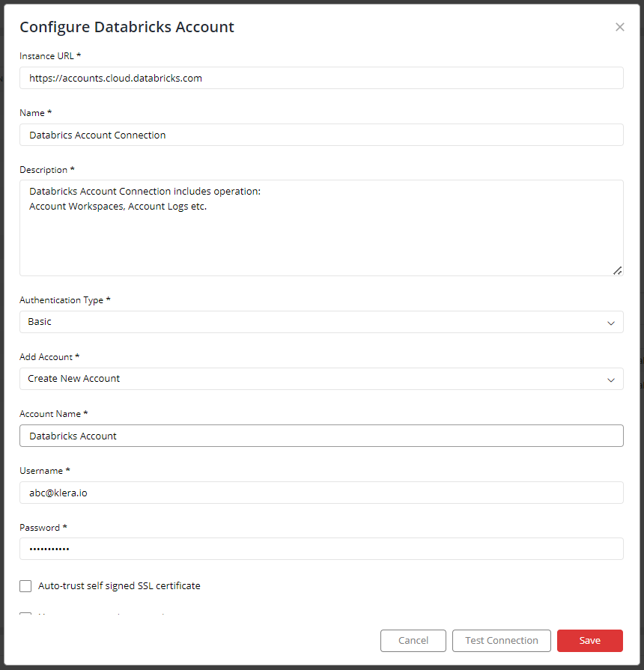Click the Authentication Type label
The width and height of the screenshot is (644, 670).
click(x=65, y=300)
